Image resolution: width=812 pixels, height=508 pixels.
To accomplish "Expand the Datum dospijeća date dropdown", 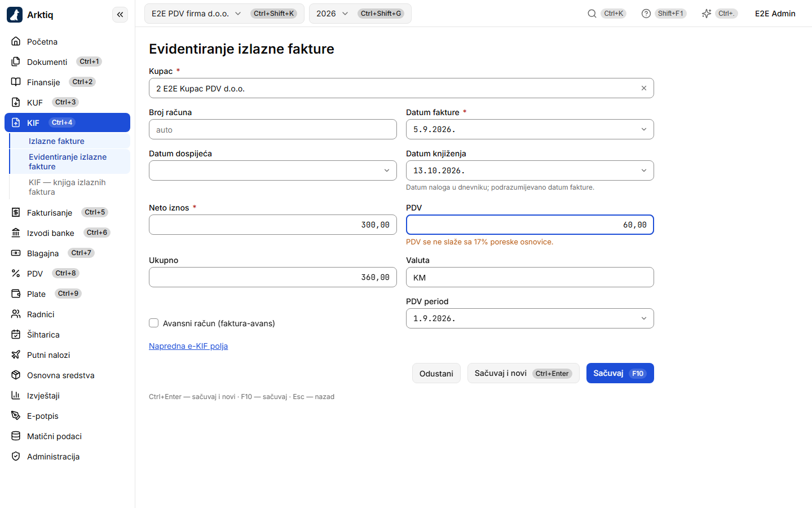I will [387, 170].
